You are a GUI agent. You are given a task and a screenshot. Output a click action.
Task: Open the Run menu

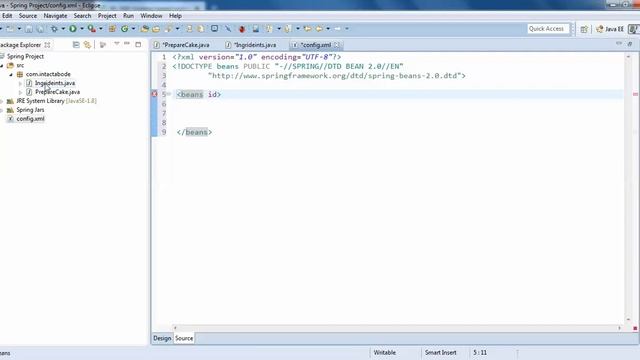pos(128,16)
